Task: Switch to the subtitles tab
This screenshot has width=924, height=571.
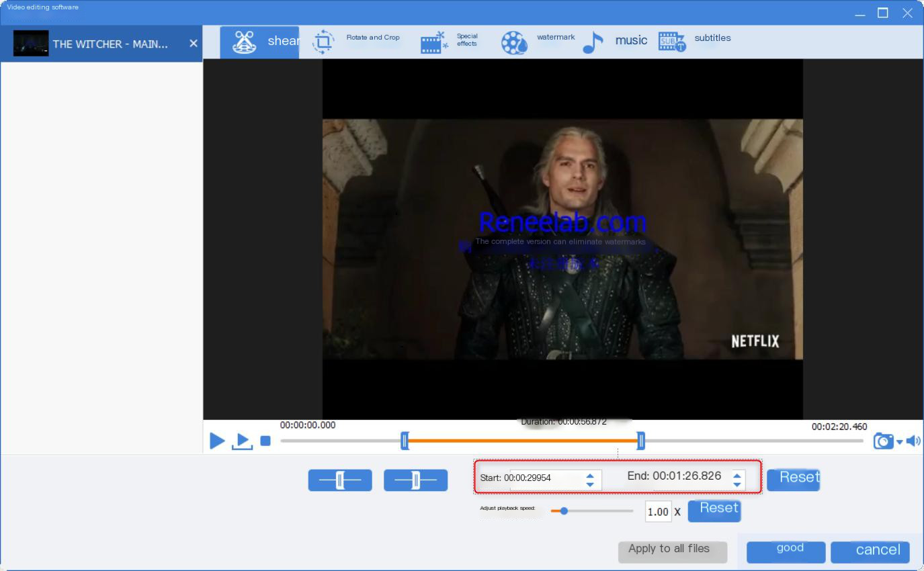Action: [x=694, y=42]
